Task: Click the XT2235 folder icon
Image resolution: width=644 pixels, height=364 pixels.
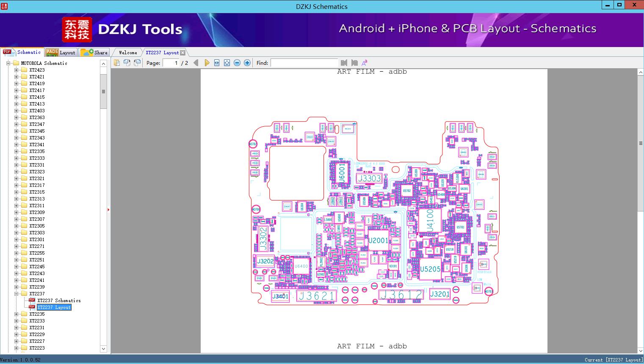Action: click(x=24, y=314)
